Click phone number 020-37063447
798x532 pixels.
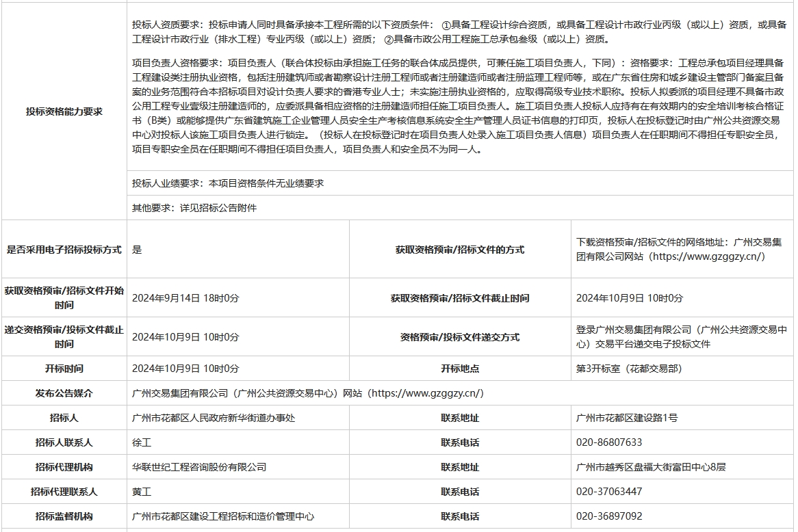point(609,492)
